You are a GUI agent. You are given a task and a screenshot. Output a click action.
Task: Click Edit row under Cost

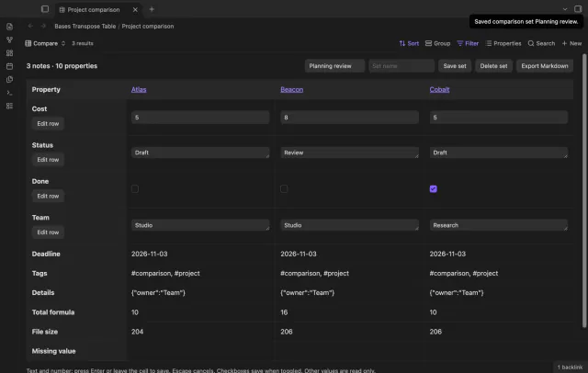coord(48,124)
